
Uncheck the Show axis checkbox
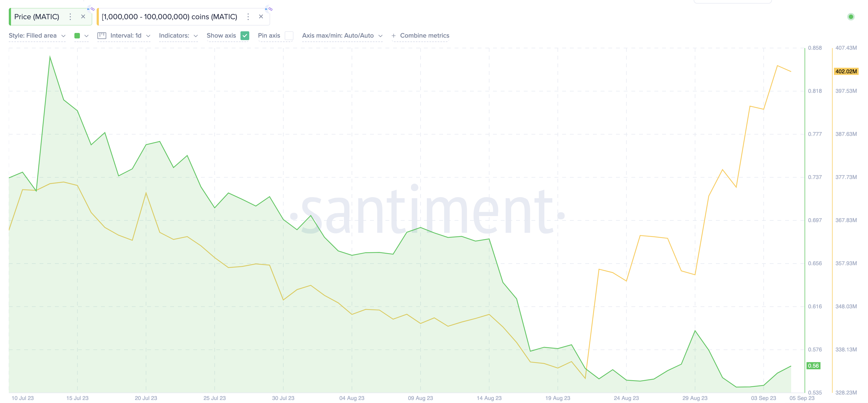(245, 36)
